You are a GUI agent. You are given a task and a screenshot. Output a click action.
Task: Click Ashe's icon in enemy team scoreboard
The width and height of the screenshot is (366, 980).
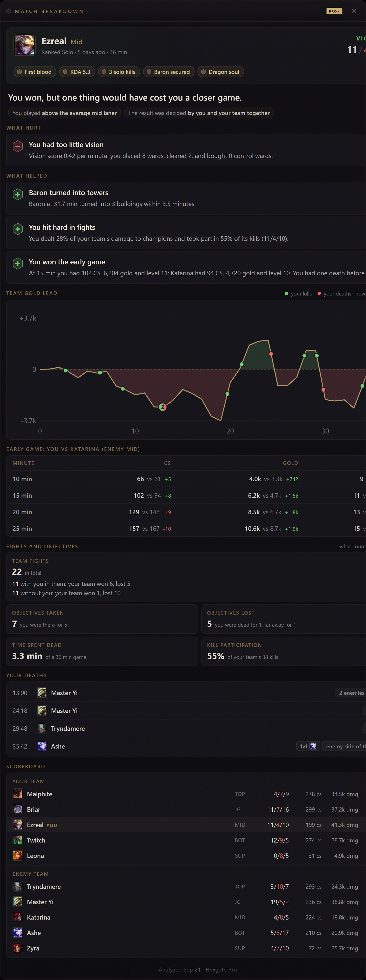(x=18, y=933)
